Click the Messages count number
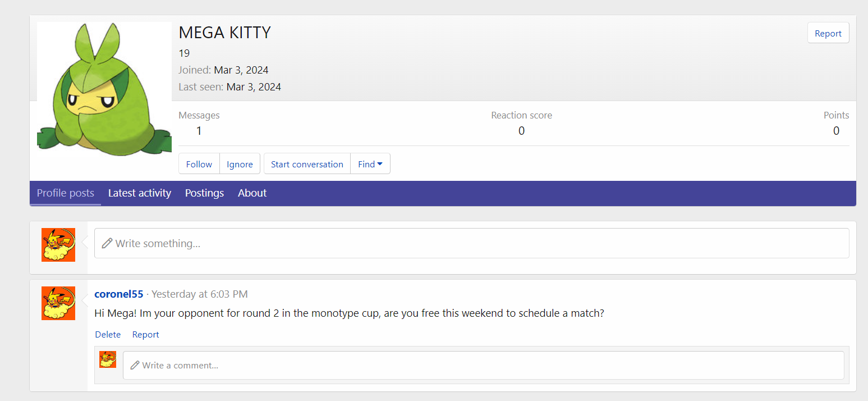Screen dimensions: 868x401 pos(199,131)
